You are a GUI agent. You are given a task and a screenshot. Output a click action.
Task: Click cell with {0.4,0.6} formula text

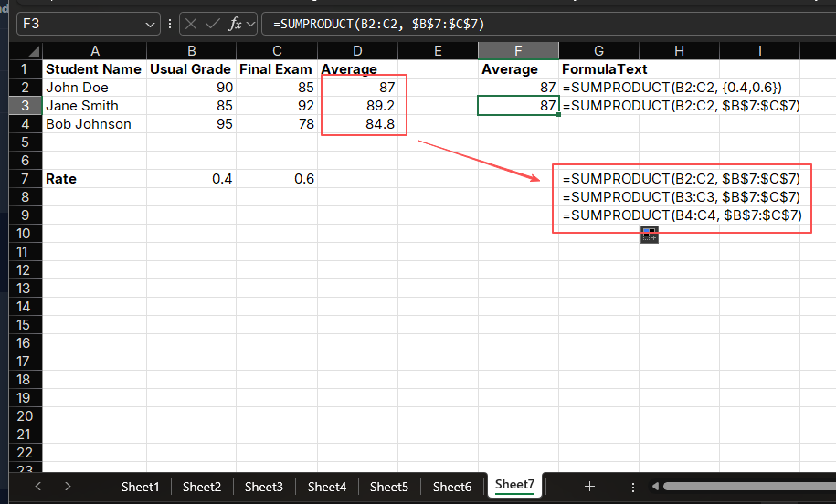[672, 88]
